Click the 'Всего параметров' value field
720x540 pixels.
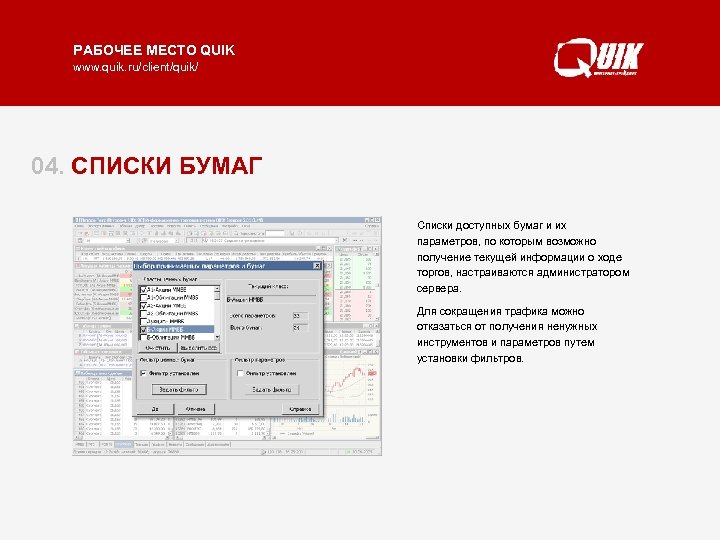301,316
